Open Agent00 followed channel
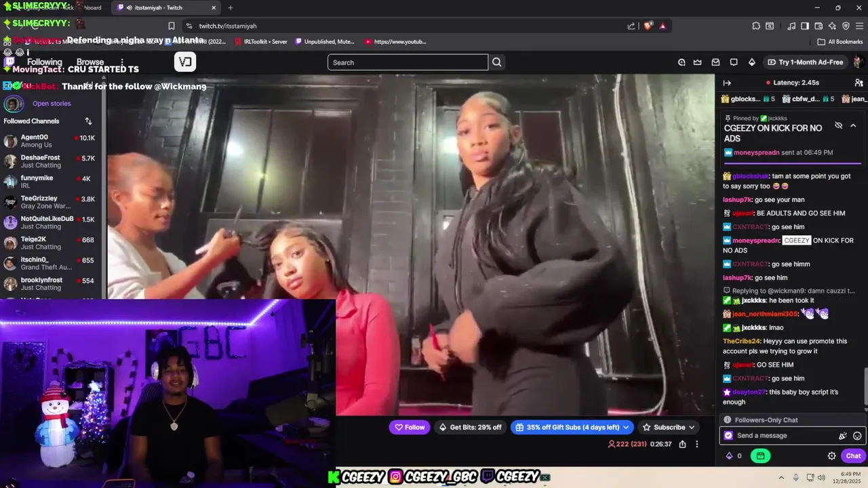868x488 pixels. [x=51, y=141]
